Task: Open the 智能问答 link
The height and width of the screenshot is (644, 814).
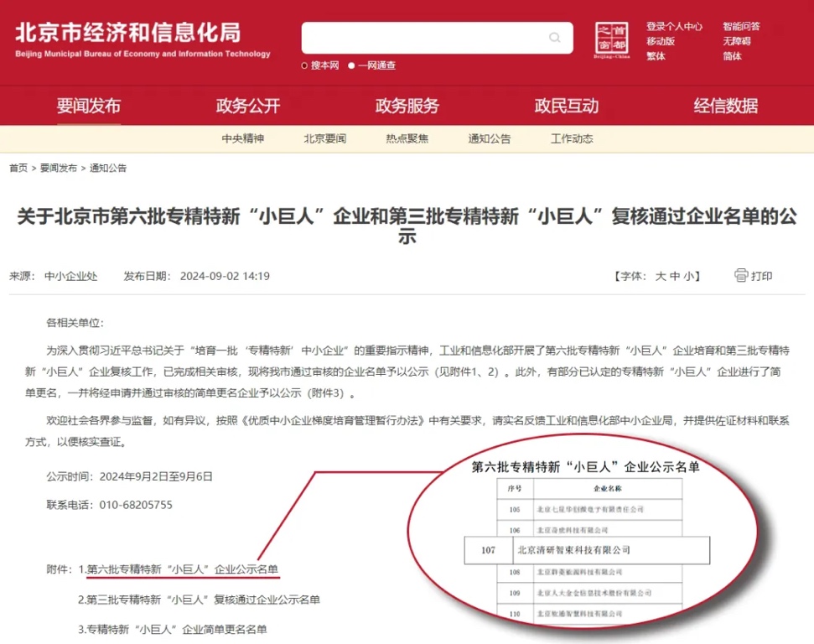Action: tap(741, 27)
